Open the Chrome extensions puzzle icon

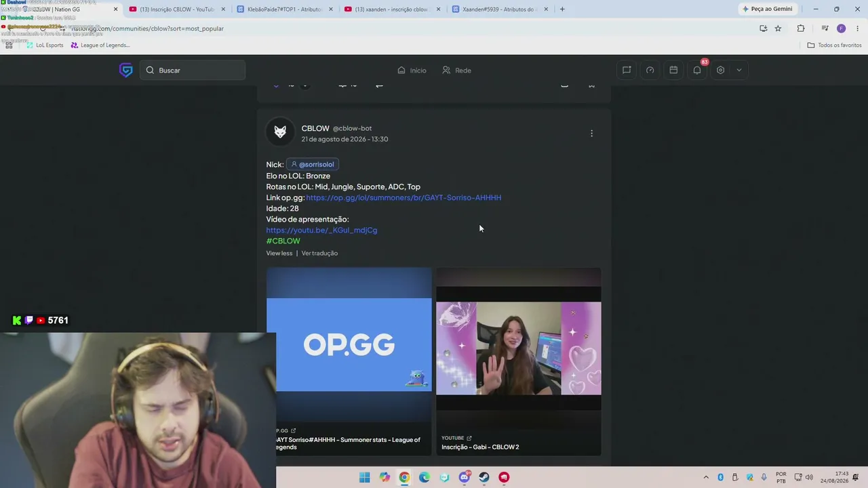[801, 28]
